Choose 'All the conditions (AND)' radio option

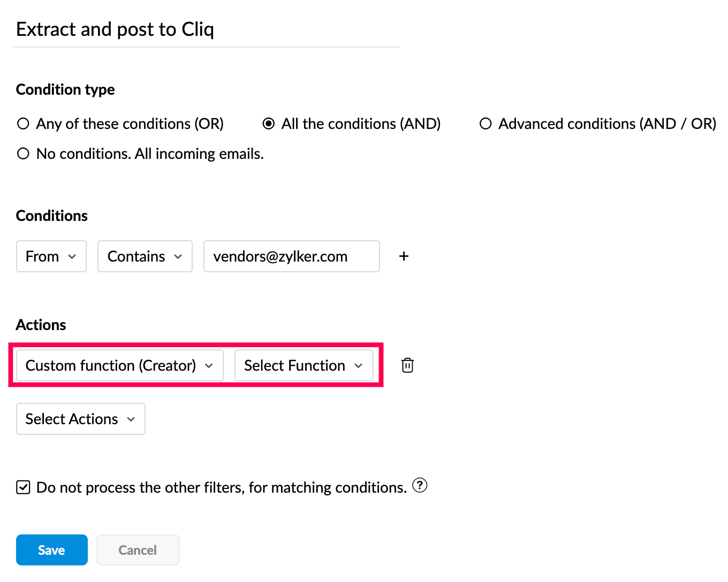269,124
